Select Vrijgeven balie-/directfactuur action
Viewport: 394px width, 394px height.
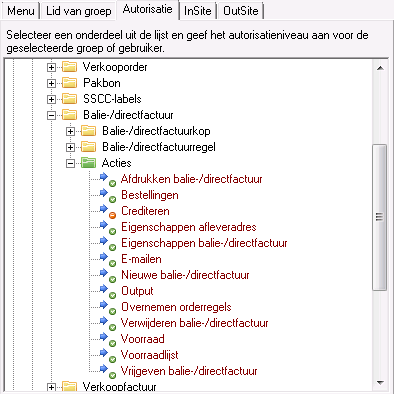(x=189, y=371)
